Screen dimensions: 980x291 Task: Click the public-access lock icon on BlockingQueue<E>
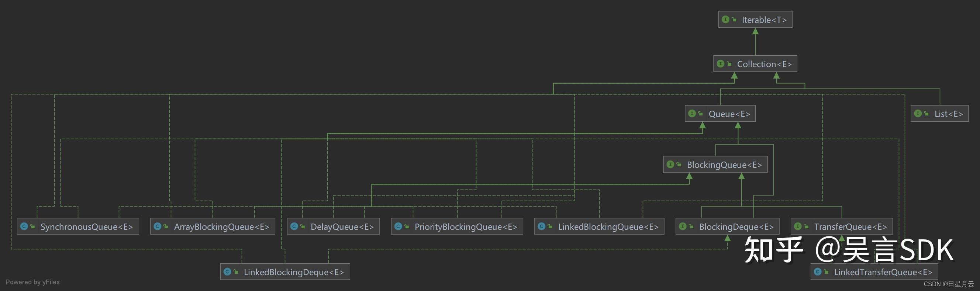pos(679,164)
